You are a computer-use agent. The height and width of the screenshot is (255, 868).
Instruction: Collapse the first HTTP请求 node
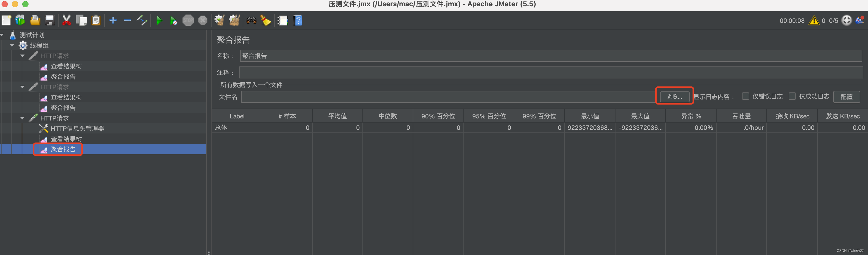[x=22, y=56]
